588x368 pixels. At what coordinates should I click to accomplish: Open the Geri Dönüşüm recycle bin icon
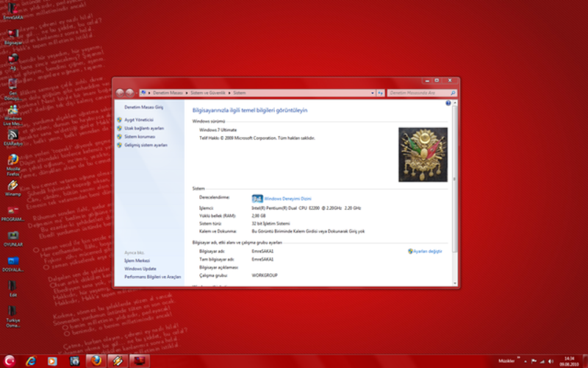point(12,89)
